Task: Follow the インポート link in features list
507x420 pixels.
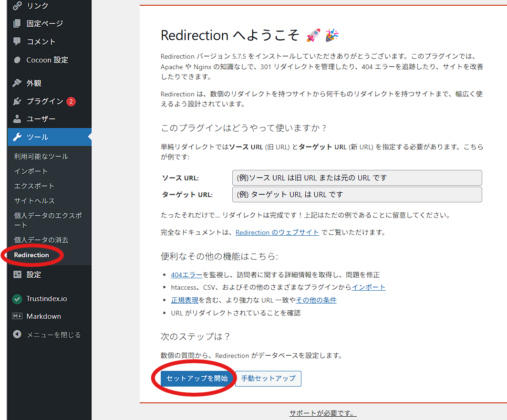Action: point(369,287)
